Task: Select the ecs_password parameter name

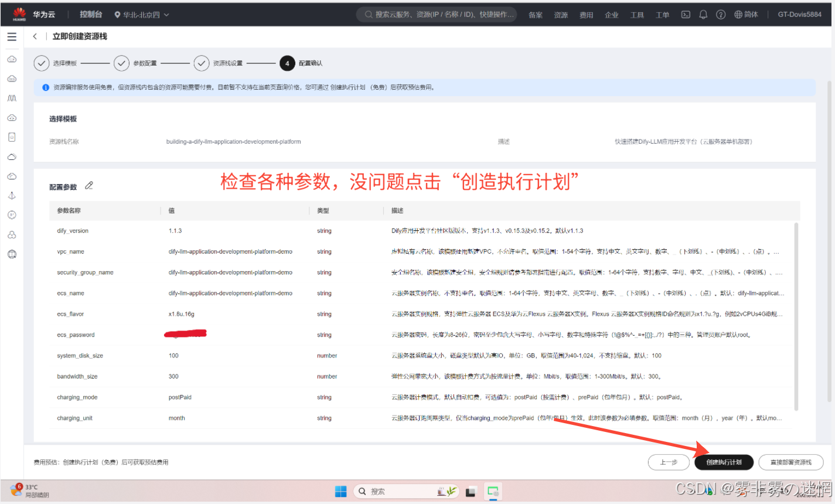Action: pyautogui.click(x=76, y=335)
